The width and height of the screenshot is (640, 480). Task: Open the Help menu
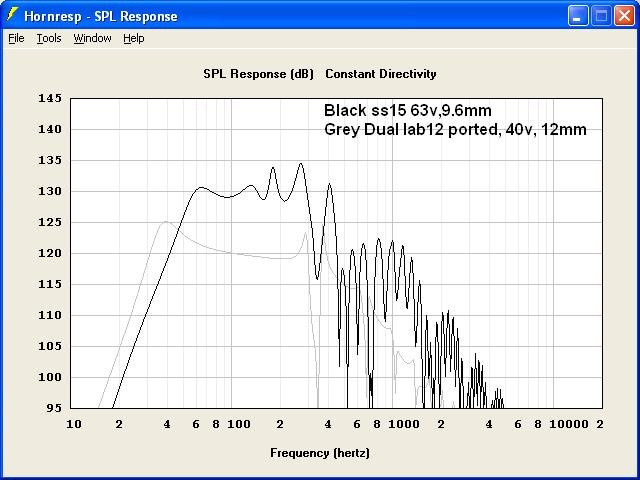(x=134, y=38)
